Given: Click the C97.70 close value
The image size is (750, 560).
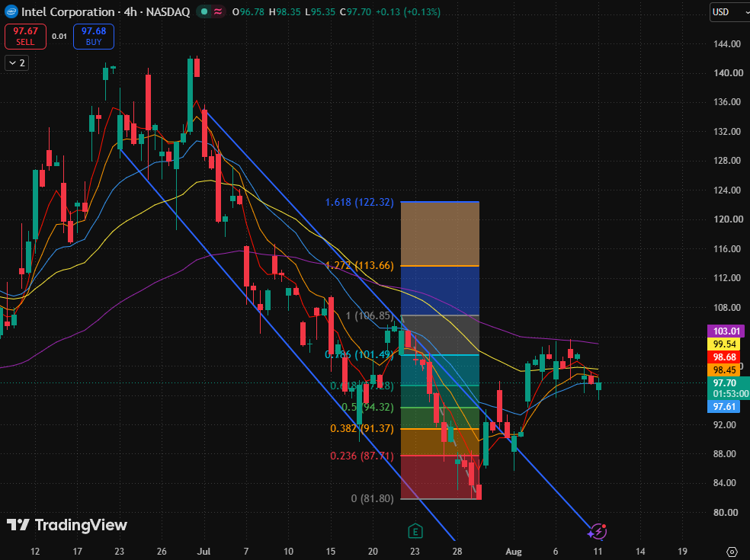Looking at the screenshot, I should 355,12.
